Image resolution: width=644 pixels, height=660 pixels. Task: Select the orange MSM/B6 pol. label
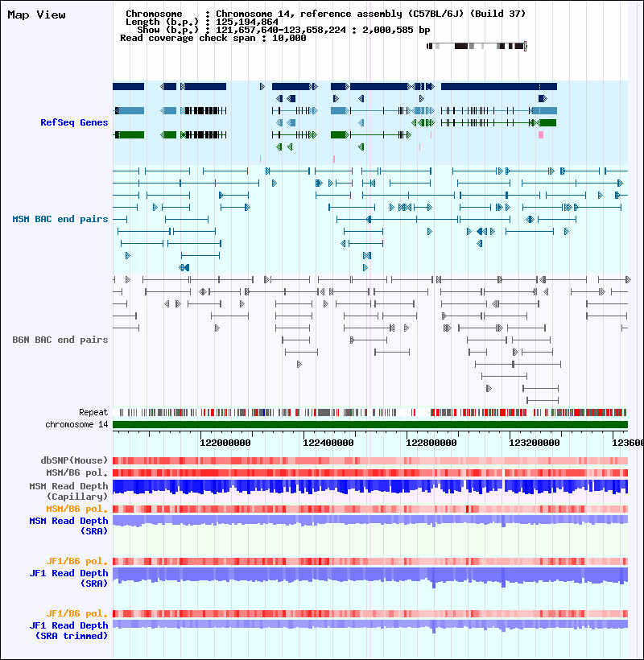click(x=77, y=509)
